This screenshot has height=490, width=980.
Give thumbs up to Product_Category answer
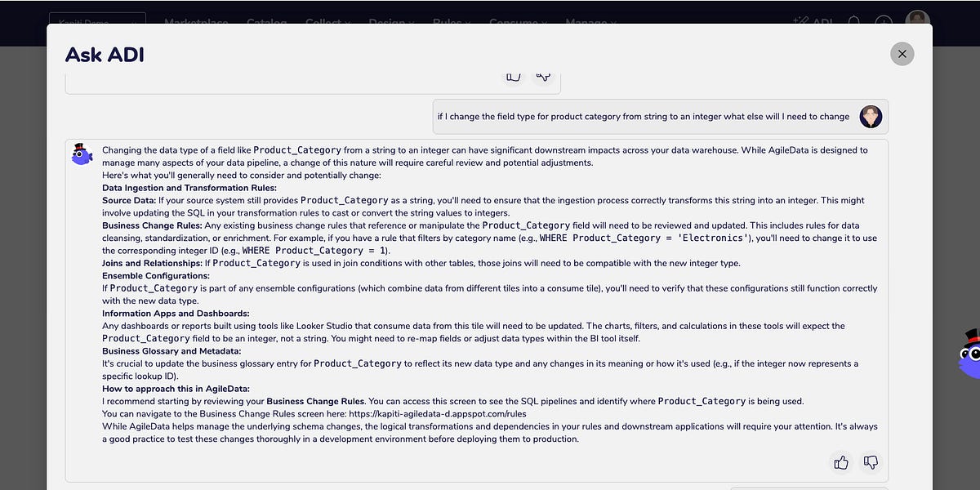pos(841,463)
